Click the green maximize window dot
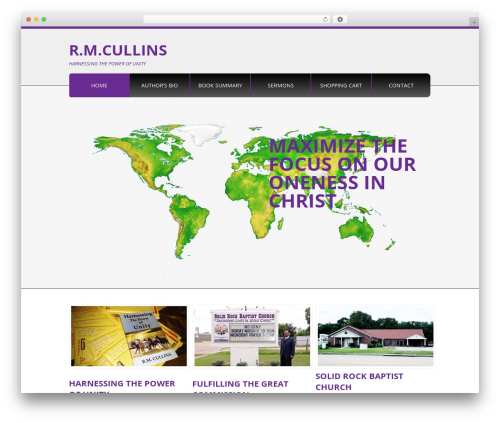500x423 pixels. pyautogui.click(x=44, y=19)
